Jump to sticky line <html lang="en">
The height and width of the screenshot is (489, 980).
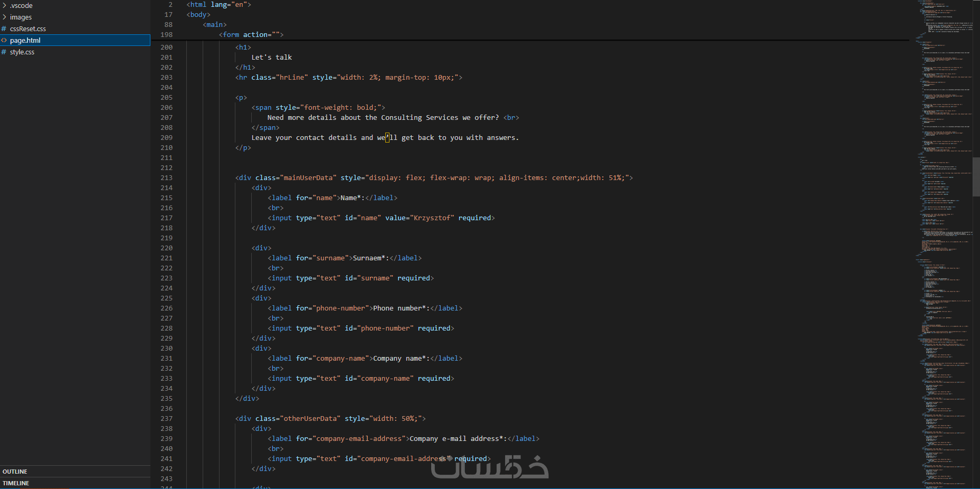[x=219, y=5]
